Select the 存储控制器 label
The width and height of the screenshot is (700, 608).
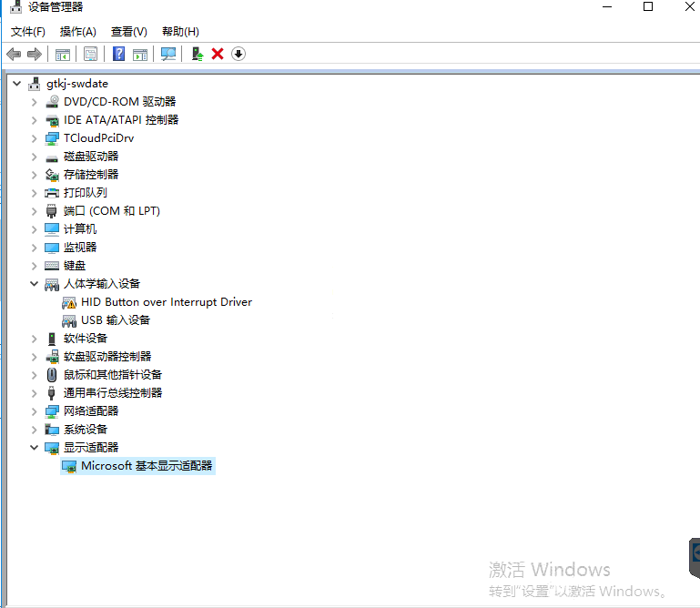click(x=91, y=175)
